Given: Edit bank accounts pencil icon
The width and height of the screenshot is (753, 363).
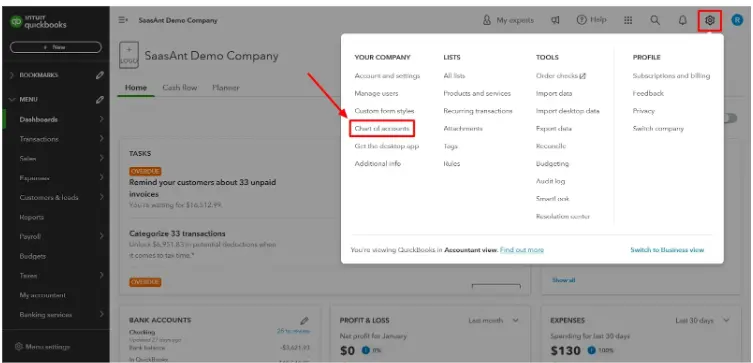Looking at the screenshot, I should click(x=304, y=320).
